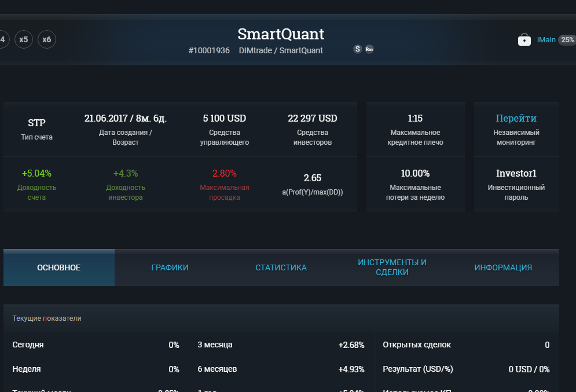The height and width of the screenshot is (392, 576).
Task: Select the x5 multiplier circle
Action: coord(24,39)
